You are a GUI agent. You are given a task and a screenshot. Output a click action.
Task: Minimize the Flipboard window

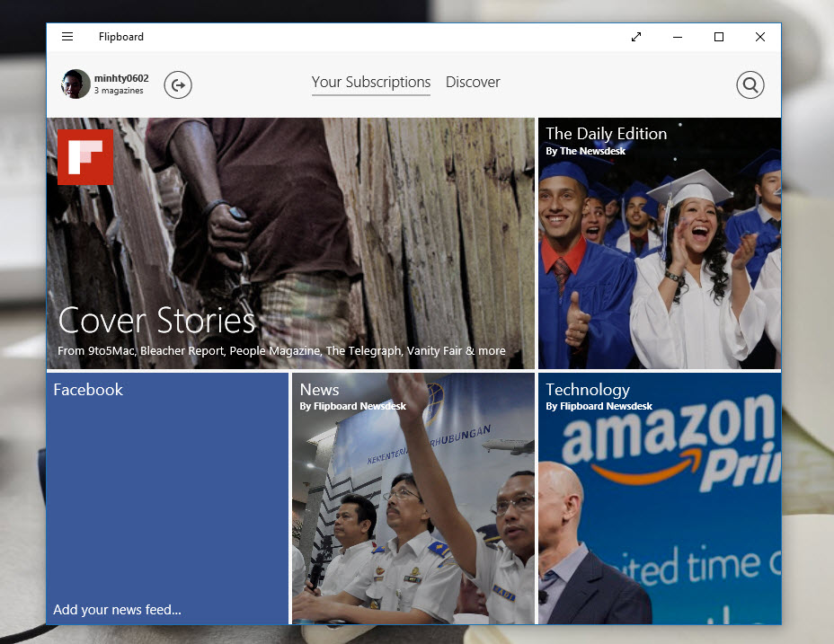coord(678,37)
